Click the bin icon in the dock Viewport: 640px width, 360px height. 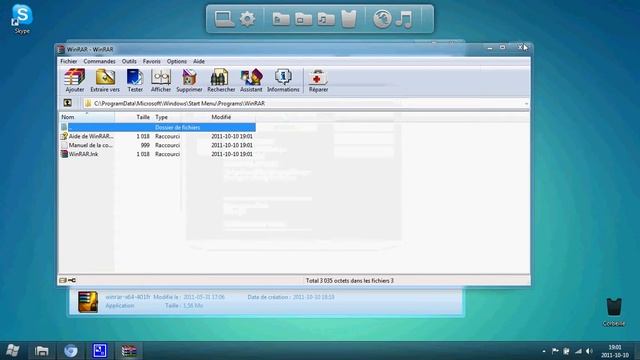pos(349,19)
